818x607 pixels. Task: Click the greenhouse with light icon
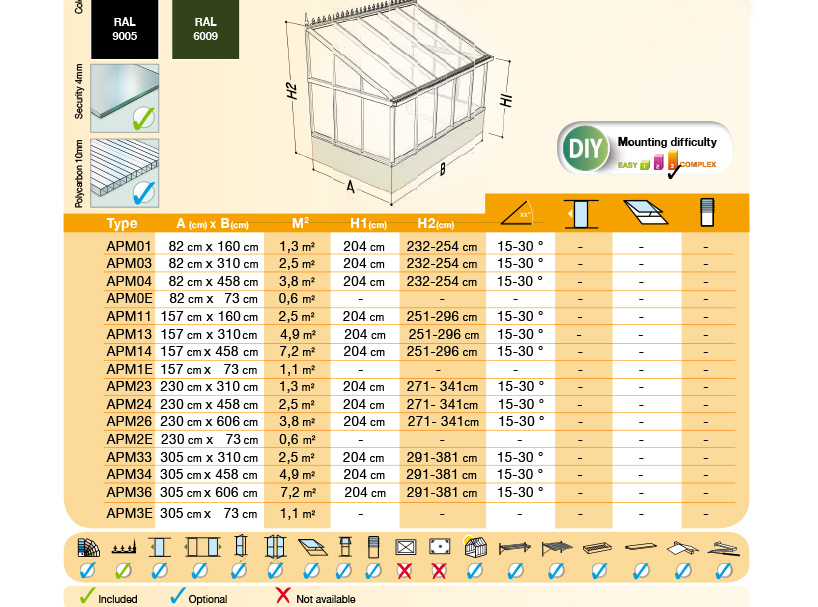475,547
